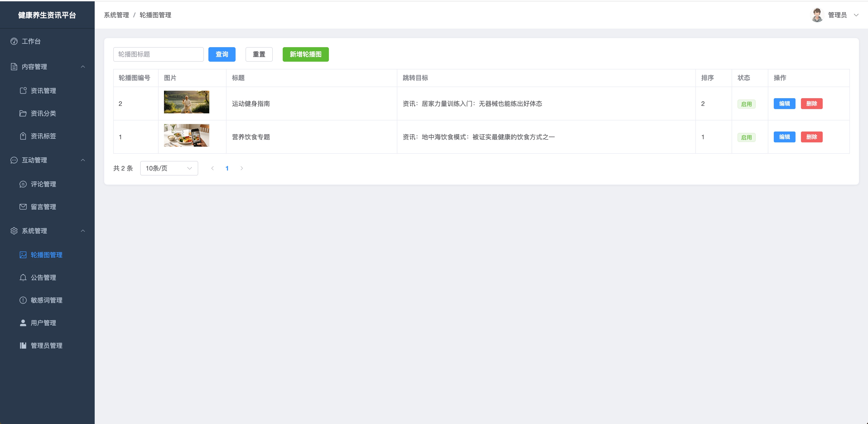The image size is (868, 424).
Task: Open 资讯分类 menu item
Action: [47, 113]
